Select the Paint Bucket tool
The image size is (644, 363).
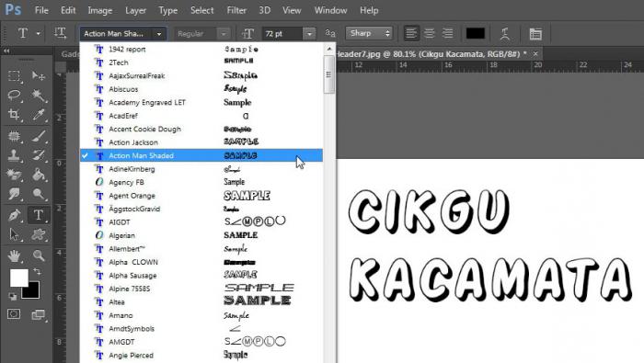[39, 175]
